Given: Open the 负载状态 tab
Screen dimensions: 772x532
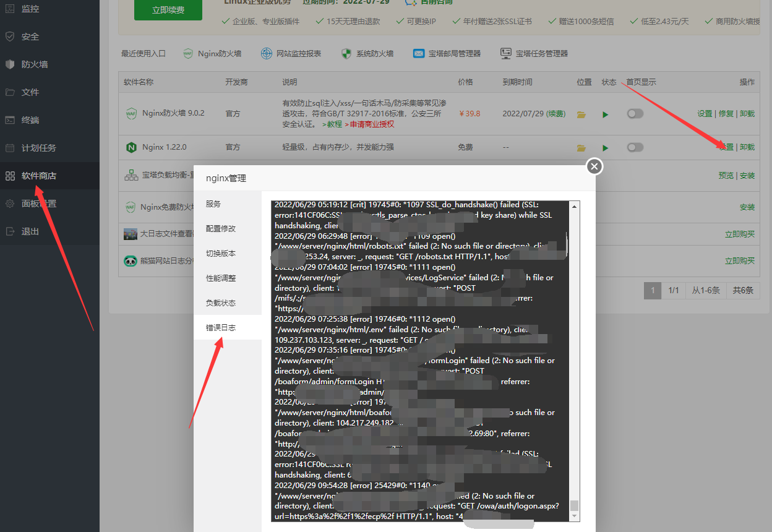Looking at the screenshot, I should pos(228,302).
